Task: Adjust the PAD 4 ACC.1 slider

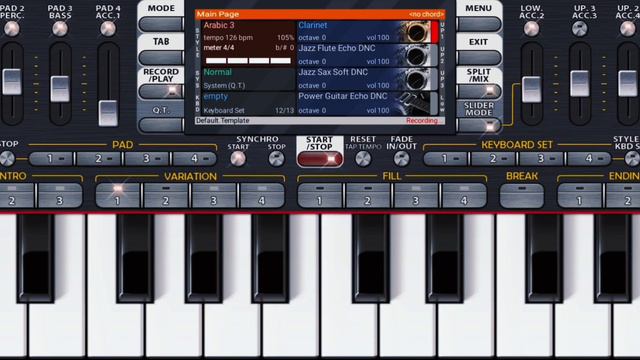Action: [108, 113]
